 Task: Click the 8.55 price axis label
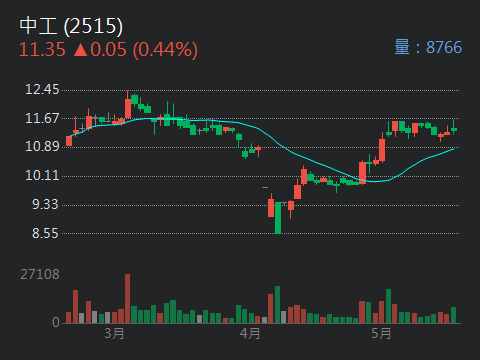(45, 233)
